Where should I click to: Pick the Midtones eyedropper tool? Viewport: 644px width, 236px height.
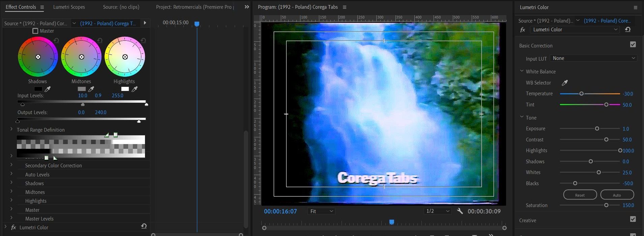(91, 89)
